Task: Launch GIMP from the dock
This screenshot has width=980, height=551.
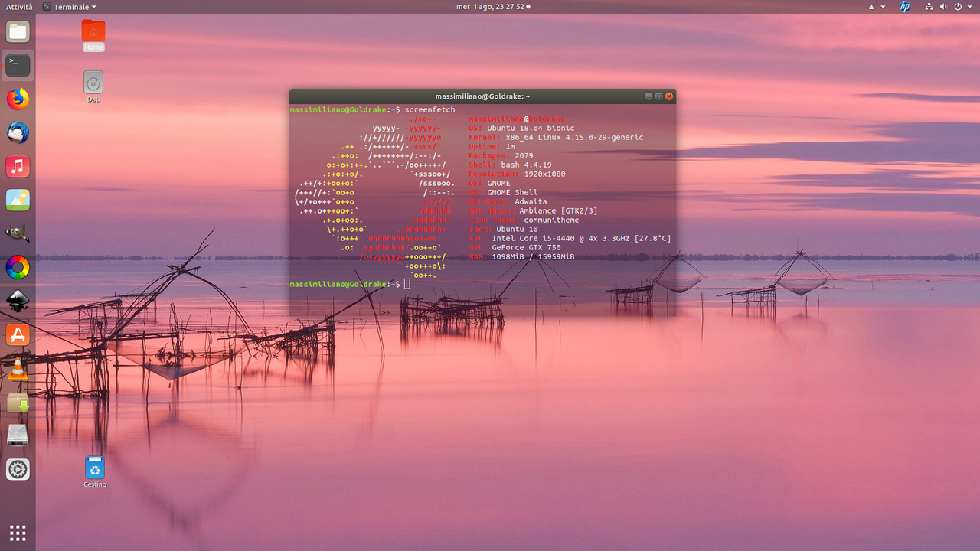Action: 18,234
